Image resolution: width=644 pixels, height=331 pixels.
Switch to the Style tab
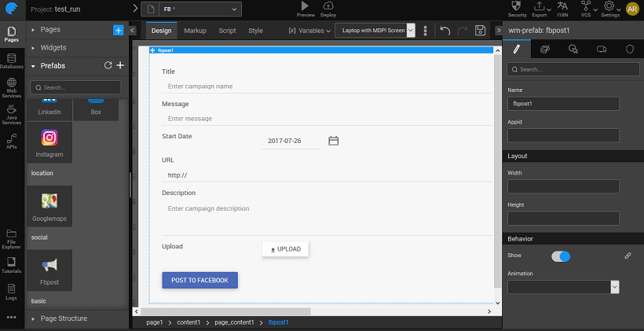pos(255,31)
